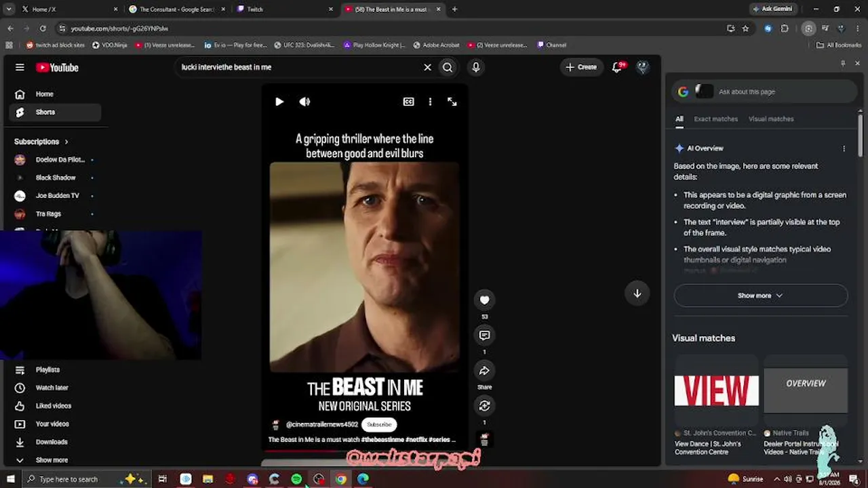The width and height of the screenshot is (868, 488).
Task: Remix this Short
Action: tap(484, 406)
